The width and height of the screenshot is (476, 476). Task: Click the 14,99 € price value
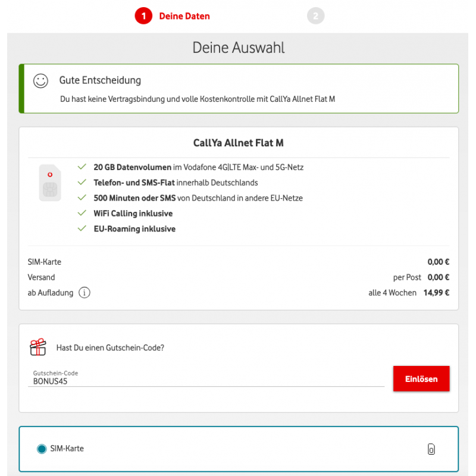437,293
